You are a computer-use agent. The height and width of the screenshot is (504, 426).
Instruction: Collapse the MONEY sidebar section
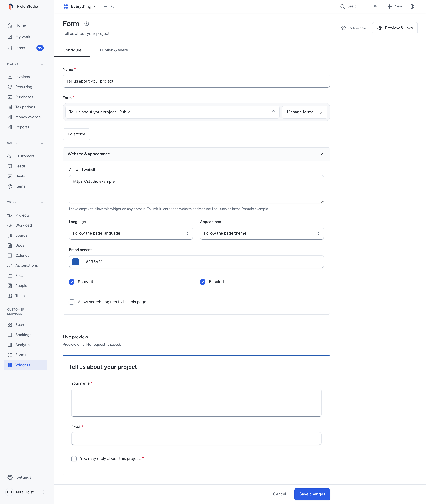pyautogui.click(x=42, y=64)
